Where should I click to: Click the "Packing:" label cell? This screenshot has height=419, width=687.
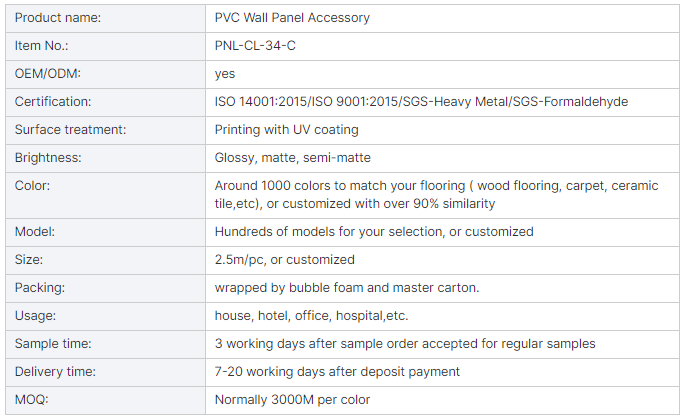(40, 287)
